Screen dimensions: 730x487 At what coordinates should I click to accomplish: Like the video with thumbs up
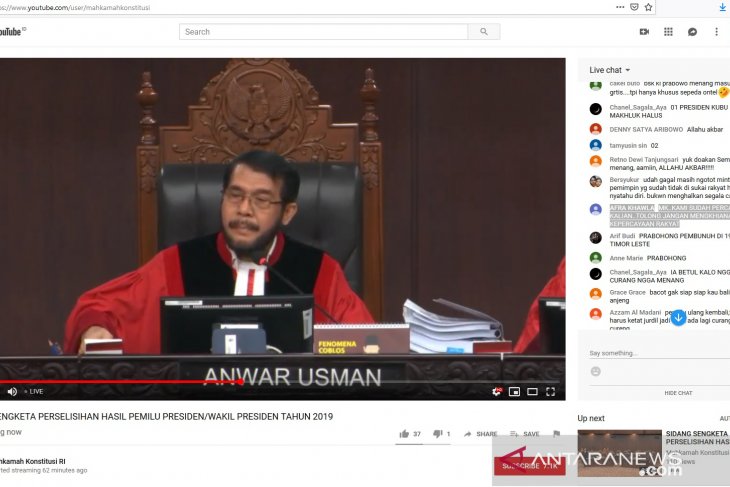click(410, 434)
